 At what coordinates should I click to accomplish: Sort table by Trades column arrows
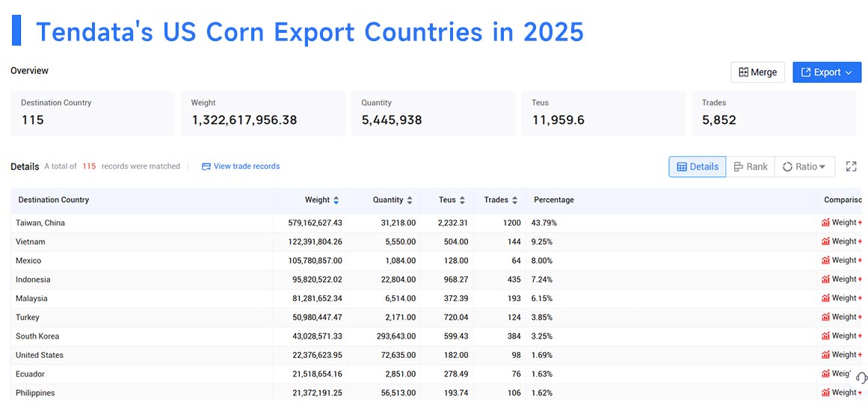click(x=514, y=200)
